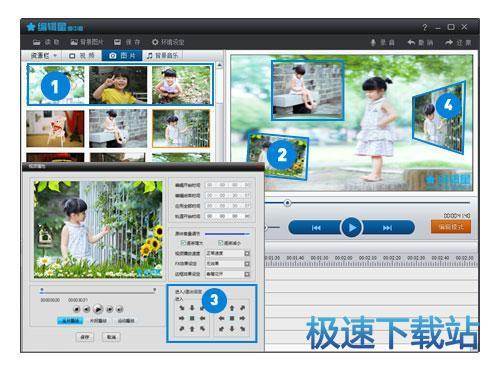
Task: Select the girl squatting in flowers thumbnail
Action: [x=181, y=85]
